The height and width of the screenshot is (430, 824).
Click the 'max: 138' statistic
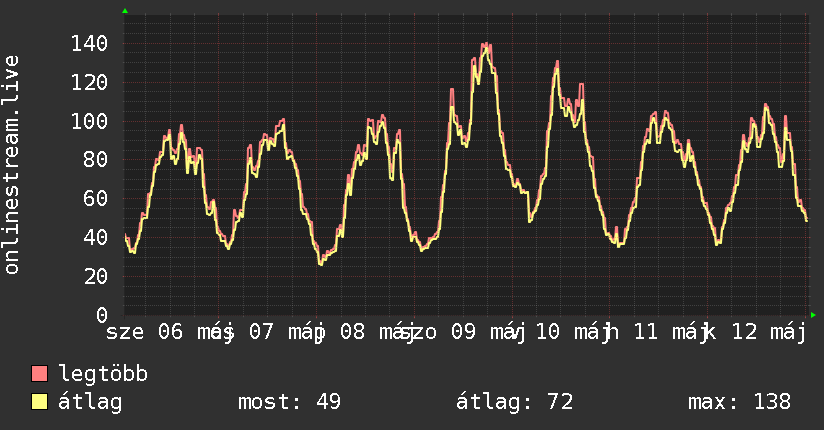[739, 402]
